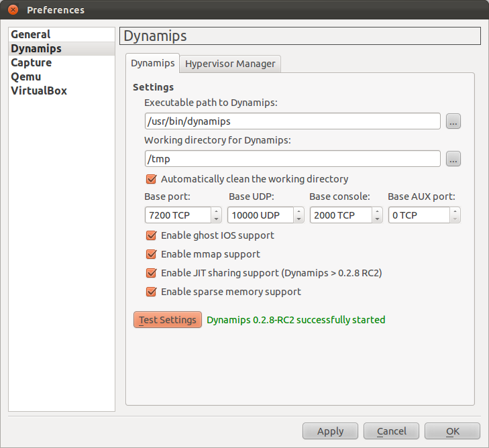
Task: Click the 'Base console:' label
Action: point(339,197)
